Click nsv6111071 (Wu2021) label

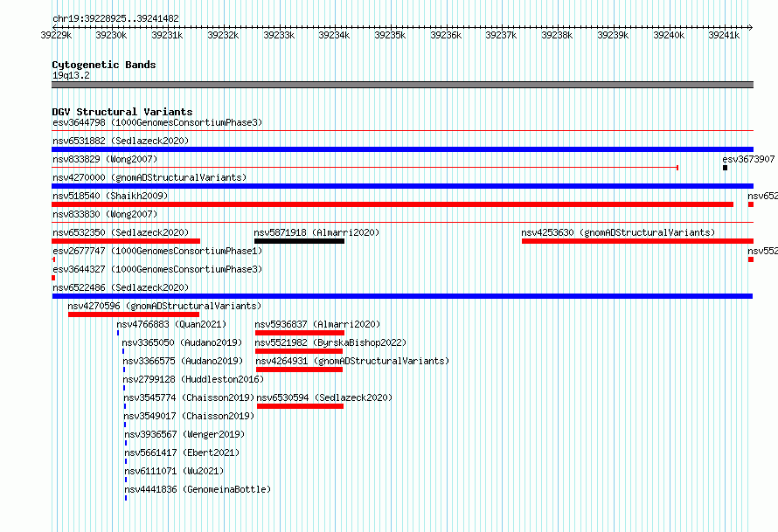[x=174, y=471]
